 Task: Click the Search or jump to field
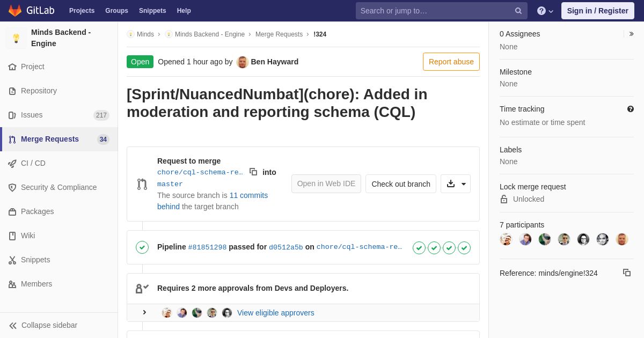(442, 11)
